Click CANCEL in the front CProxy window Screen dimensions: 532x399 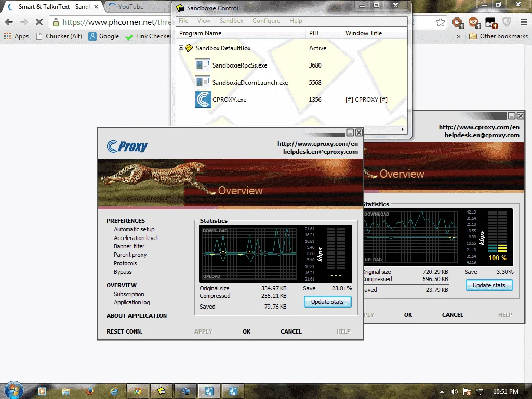point(291,331)
